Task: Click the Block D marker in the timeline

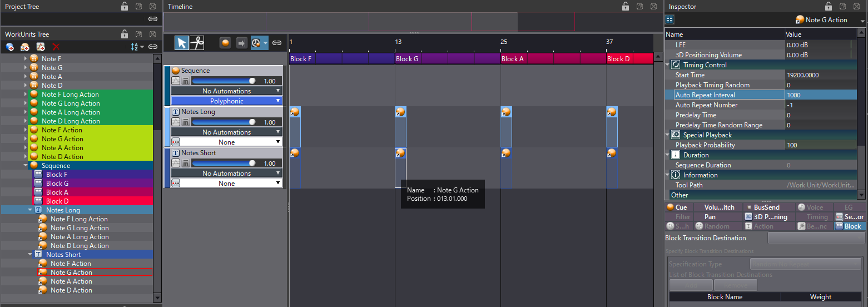Action: (629, 58)
